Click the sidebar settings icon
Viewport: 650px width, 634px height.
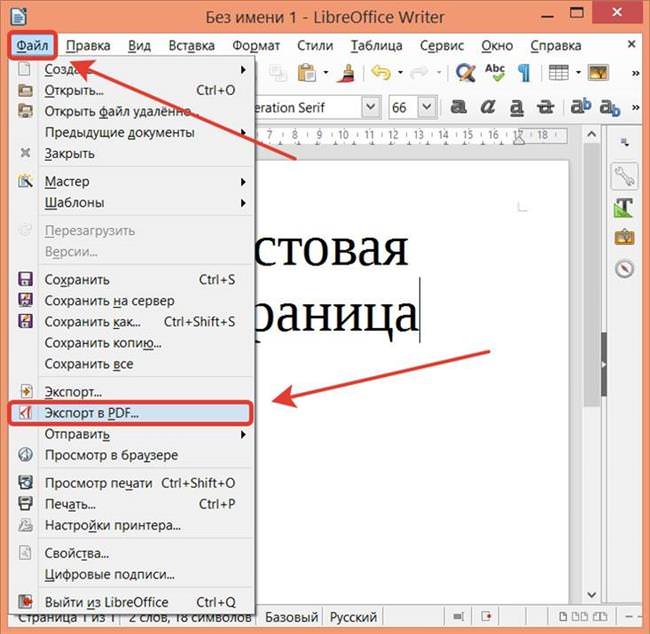click(625, 143)
